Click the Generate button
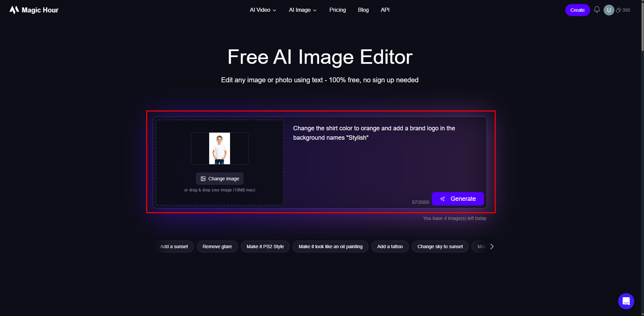644x316 pixels. point(458,198)
